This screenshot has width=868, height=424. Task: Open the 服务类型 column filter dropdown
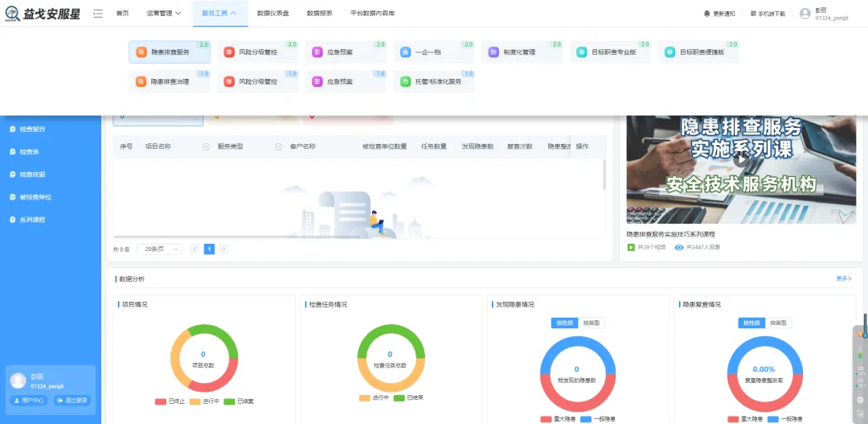(x=278, y=147)
